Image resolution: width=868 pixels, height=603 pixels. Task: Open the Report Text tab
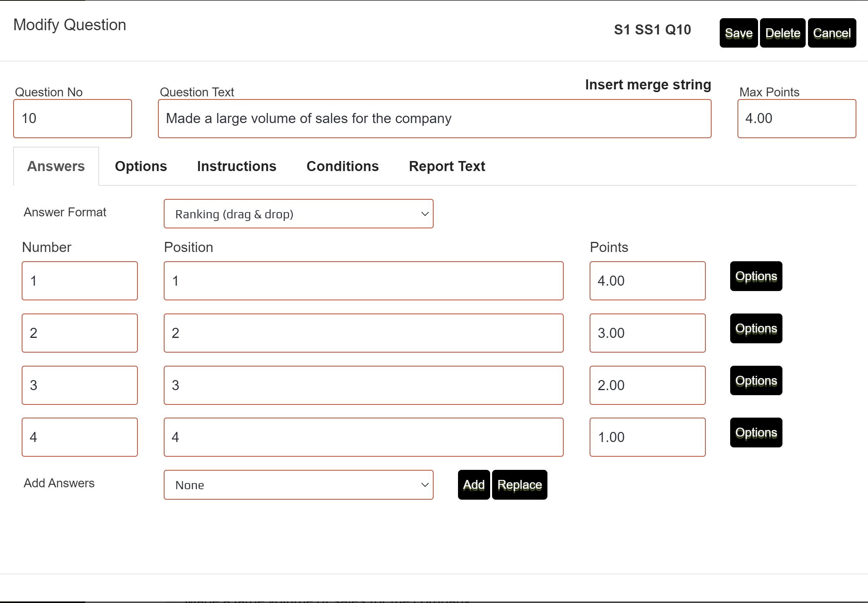pos(446,166)
